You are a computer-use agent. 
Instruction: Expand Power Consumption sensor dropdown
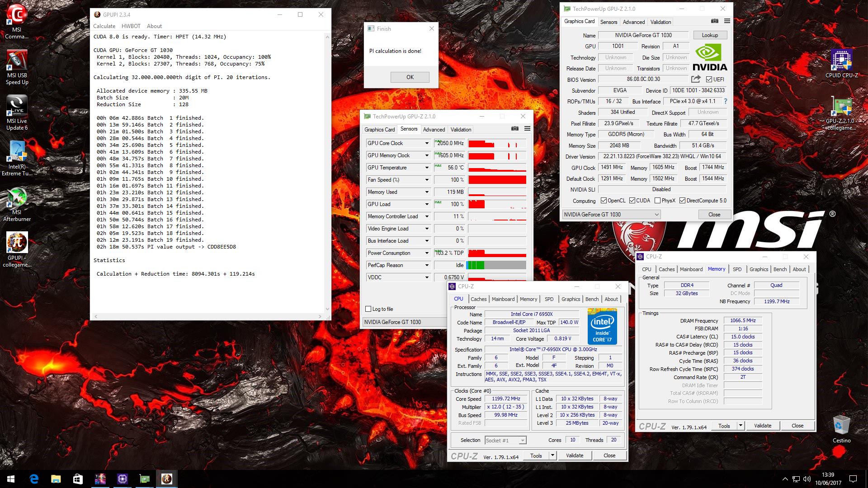(426, 253)
